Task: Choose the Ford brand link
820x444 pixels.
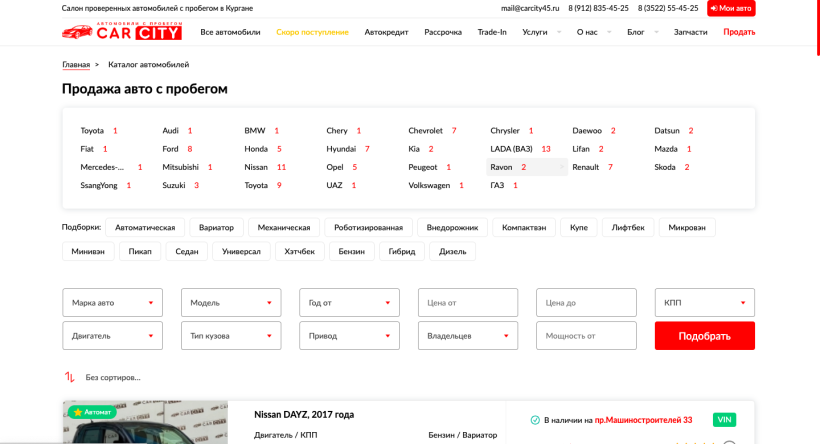Action: point(177,149)
